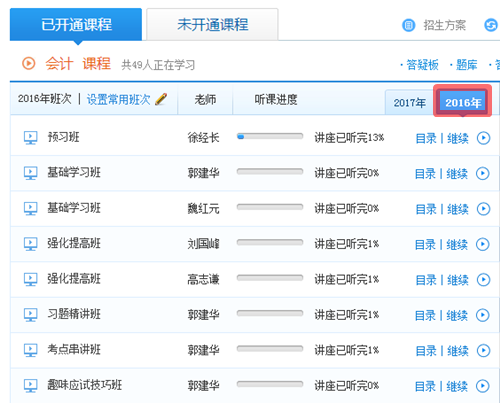Open the 答疑板 link
This screenshot has height=403, width=500.
pyautogui.click(x=422, y=65)
